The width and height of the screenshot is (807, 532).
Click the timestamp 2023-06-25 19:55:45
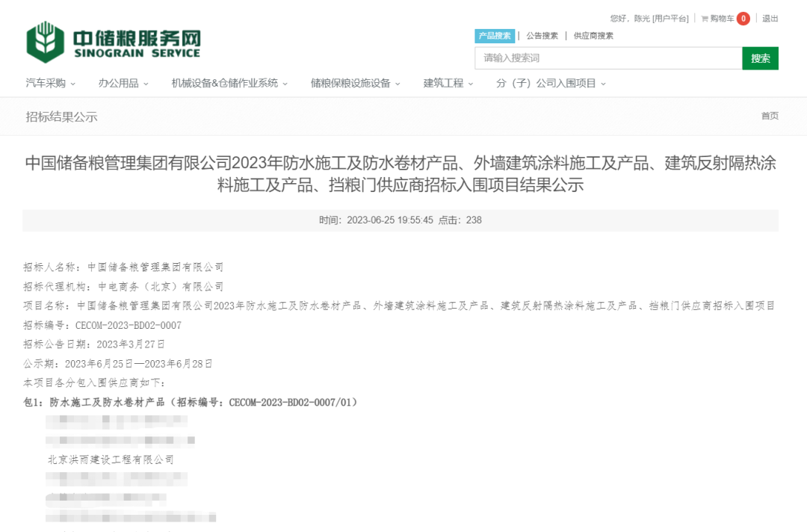coord(390,220)
